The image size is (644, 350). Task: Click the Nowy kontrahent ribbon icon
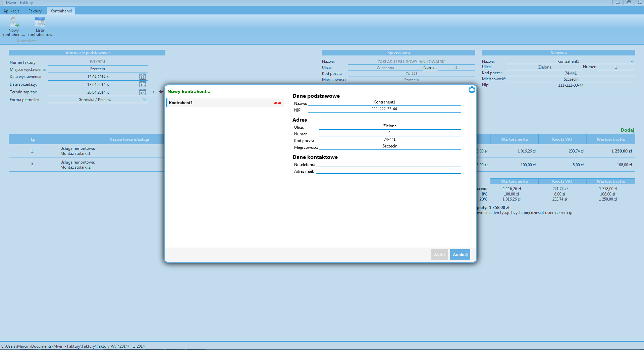[x=13, y=27]
